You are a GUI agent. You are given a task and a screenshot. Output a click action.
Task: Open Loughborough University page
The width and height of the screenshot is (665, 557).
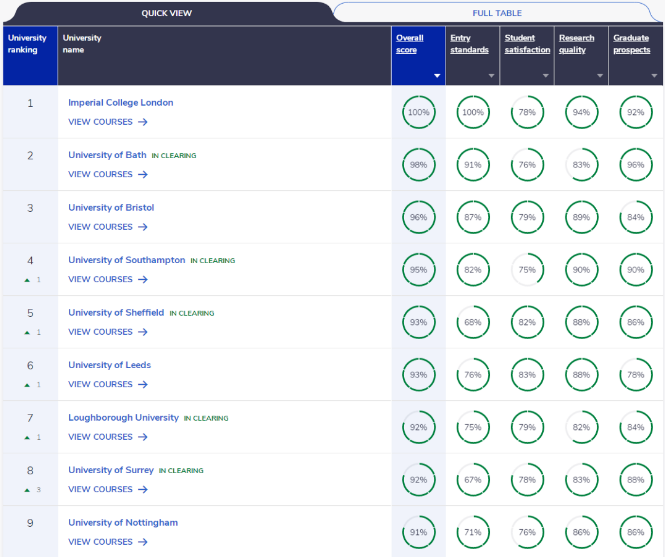point(123,417)
